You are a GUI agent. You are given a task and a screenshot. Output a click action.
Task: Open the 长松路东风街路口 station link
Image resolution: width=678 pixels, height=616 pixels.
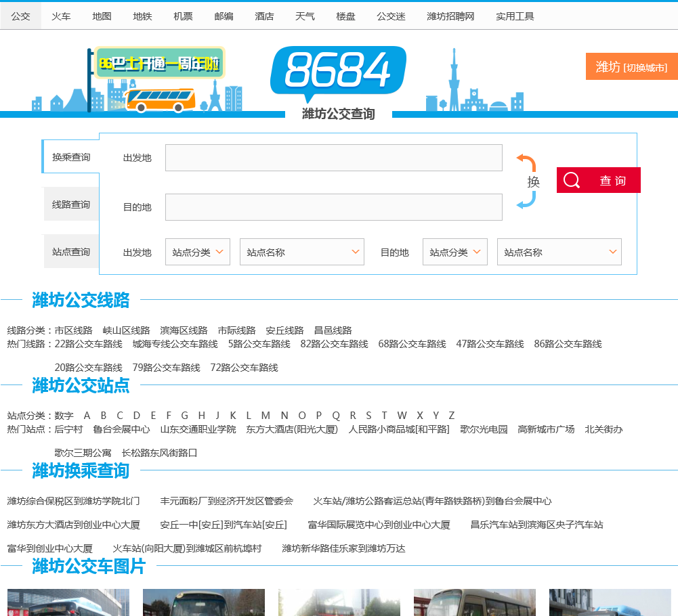(x=159, y=453)
